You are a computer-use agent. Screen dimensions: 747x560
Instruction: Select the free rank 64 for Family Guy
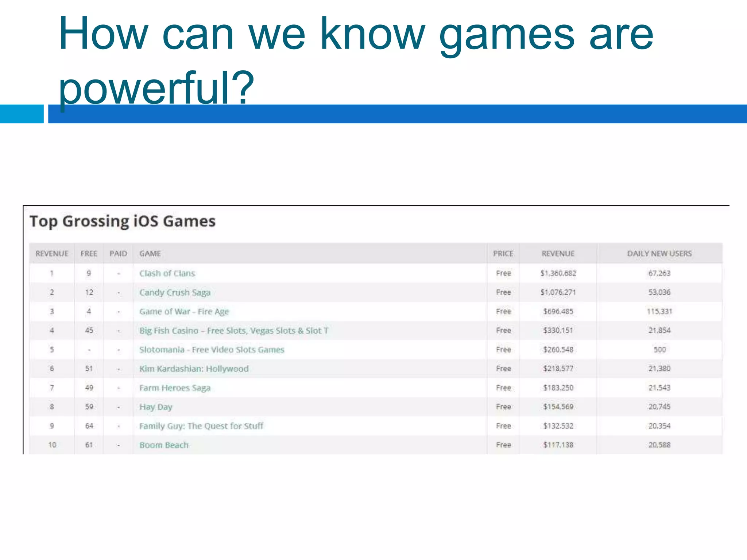pyautogui.click(x=89, y=426)
